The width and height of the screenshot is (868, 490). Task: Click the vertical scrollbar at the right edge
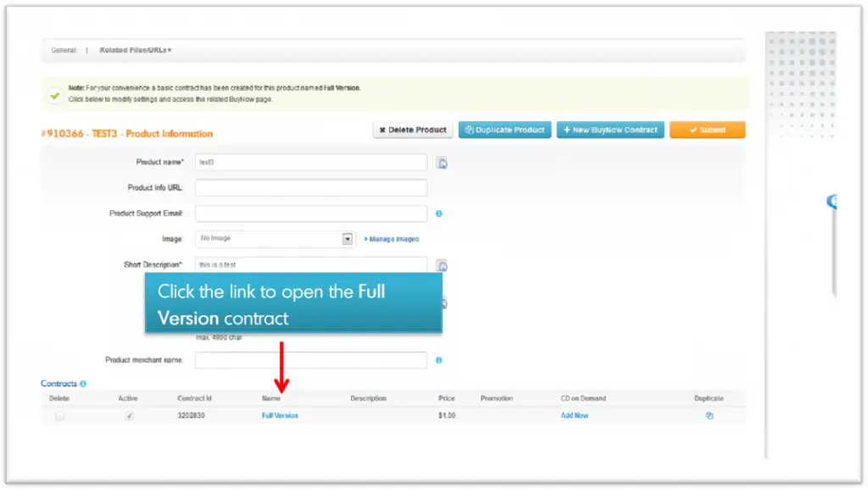point(834,252)
